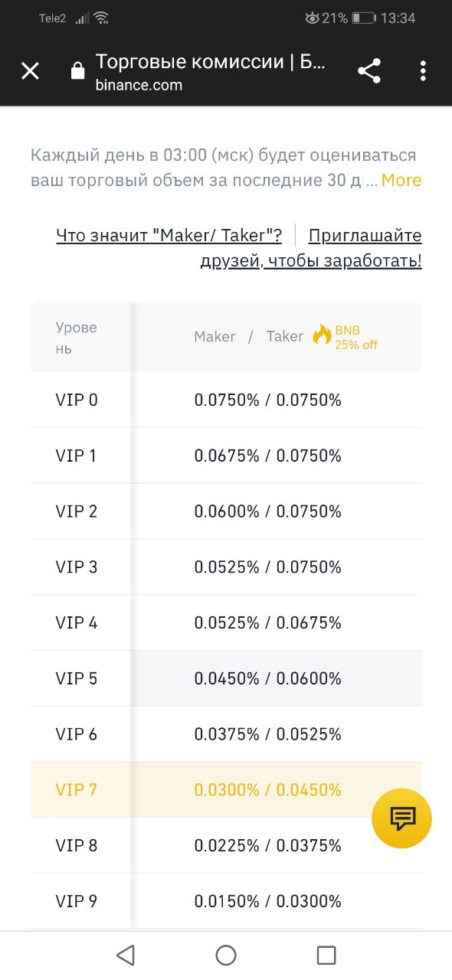This screenshot has height=980, width=452.
Task: Open the three-dot overflow menu
Action: [x=423, y=71]
